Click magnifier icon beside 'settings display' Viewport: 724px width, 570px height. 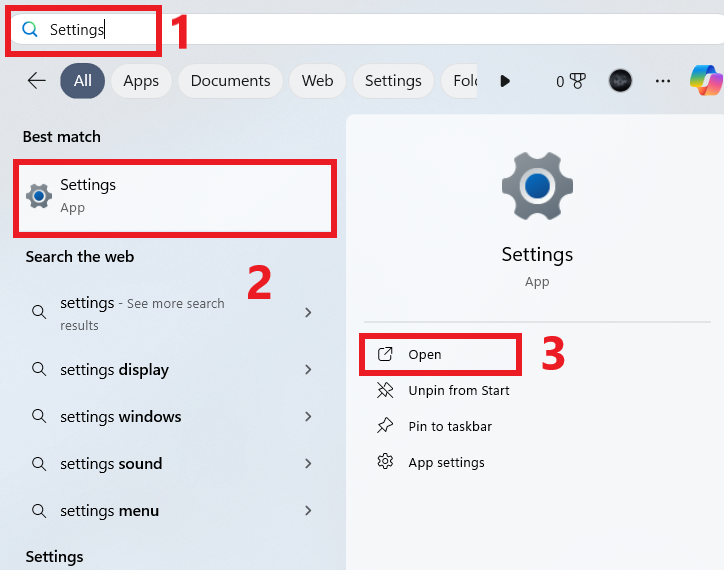coord(39,370)
